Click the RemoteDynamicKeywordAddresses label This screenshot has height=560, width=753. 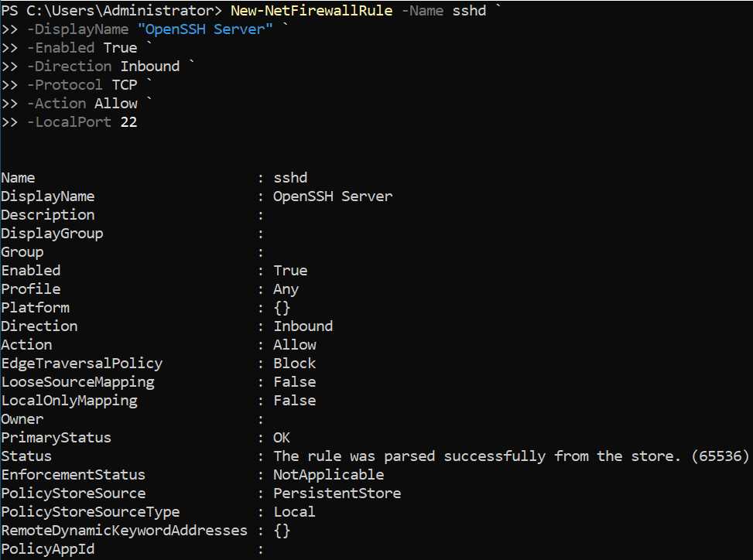tap(124, 531)
